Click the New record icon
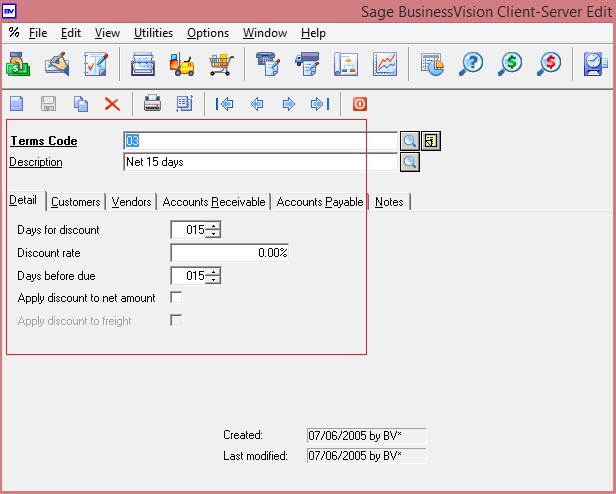 tap(19, 104)
